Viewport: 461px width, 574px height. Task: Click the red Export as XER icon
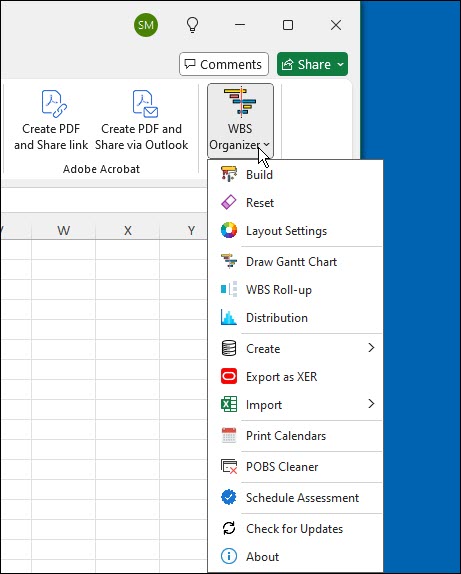(229, 376)
